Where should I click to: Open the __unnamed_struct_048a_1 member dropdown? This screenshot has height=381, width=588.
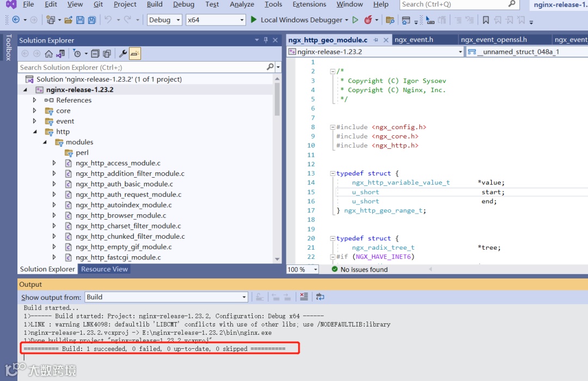coord(527,52)
